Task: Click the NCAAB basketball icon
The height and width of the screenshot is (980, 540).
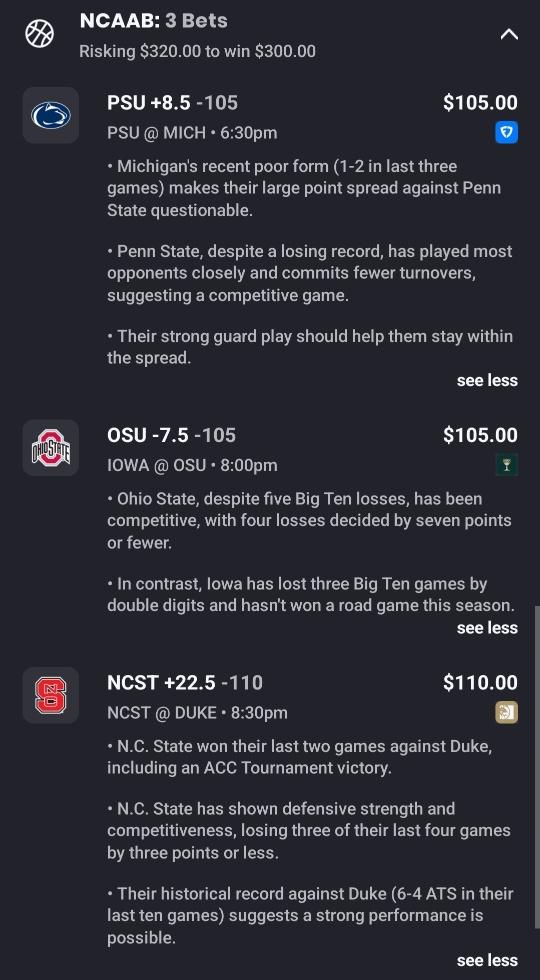Action: pyautogui.click(x=40, y=34)
